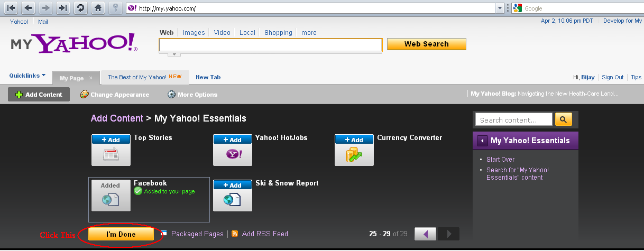This screenshot has width=644, height=251.
Task: Click the Add Content breadcrumb link
Action: click(x=117, y=118)
